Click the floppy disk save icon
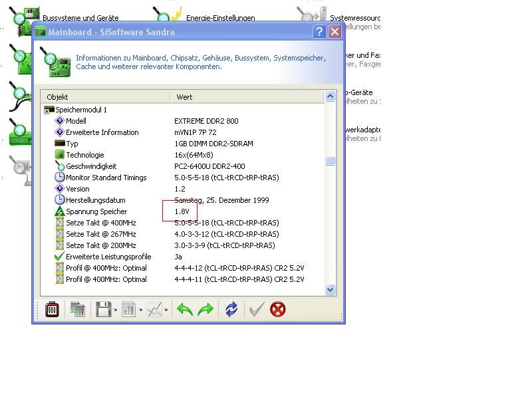Screen dimensions: 532x399 tap(104, 309)
